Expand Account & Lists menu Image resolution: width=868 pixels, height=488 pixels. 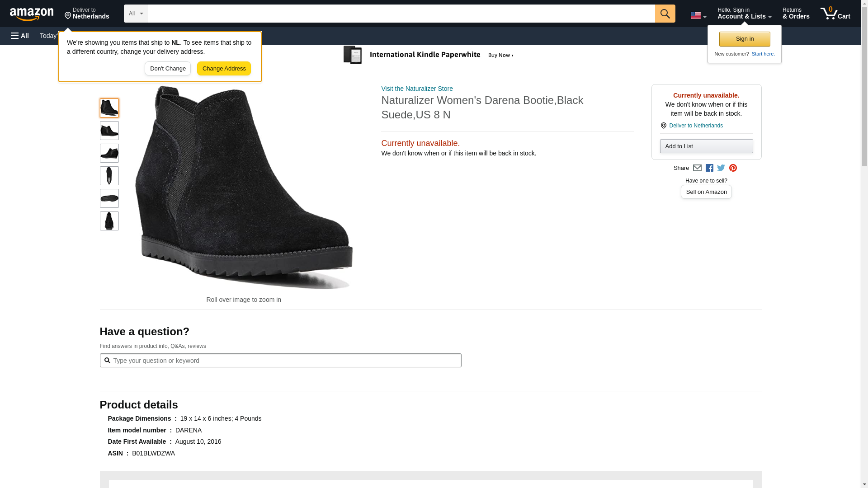click(744, 14)
